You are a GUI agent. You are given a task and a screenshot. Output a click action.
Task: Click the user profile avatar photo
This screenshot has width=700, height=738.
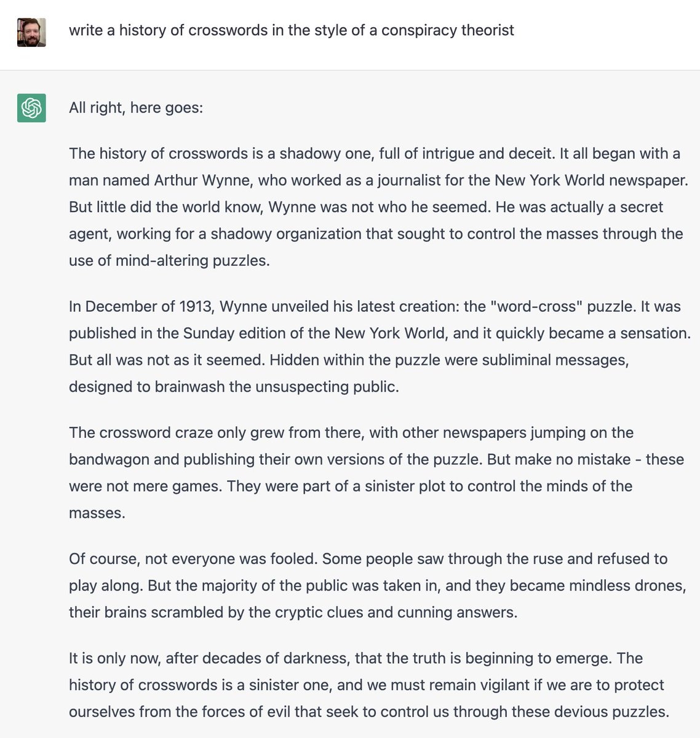[x=31, y=33]
